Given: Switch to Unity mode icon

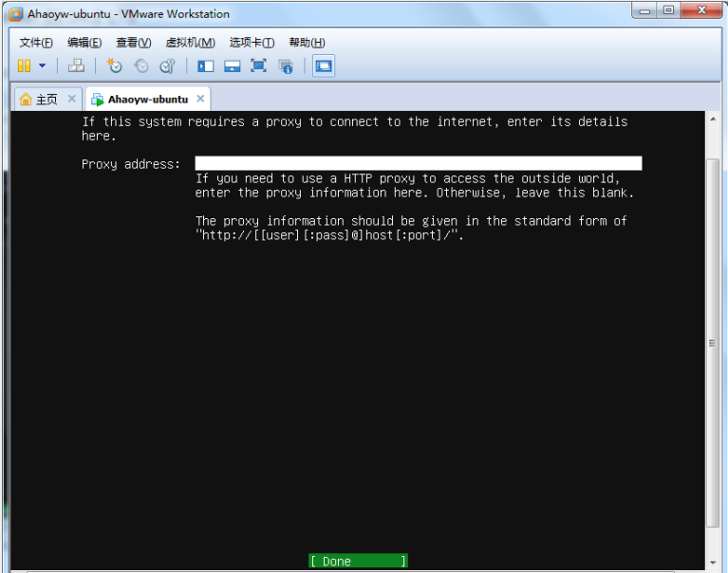Looking at the screenshot, I should (x=285, y=65).
